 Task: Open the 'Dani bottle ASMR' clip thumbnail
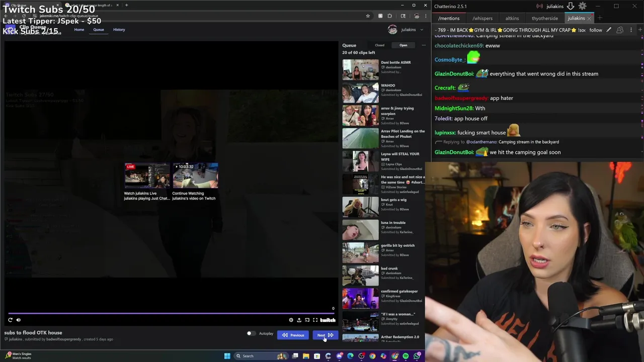(360, 69)
